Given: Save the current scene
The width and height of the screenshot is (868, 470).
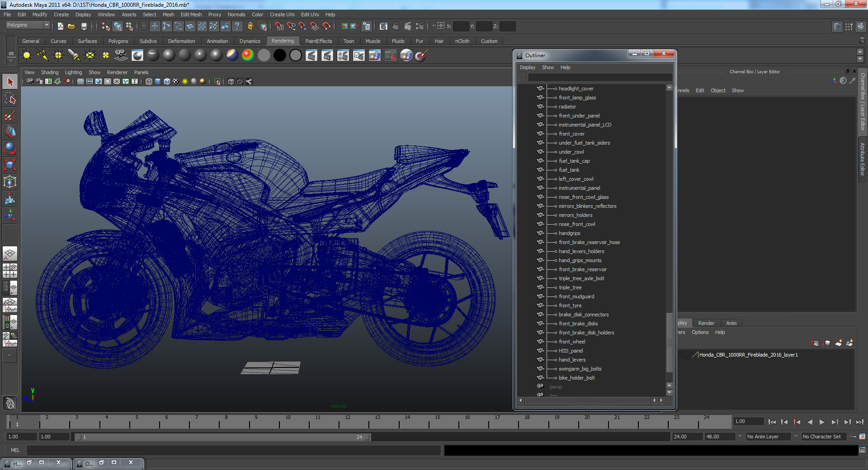Looking at the screenshot, I should point(83,26).
